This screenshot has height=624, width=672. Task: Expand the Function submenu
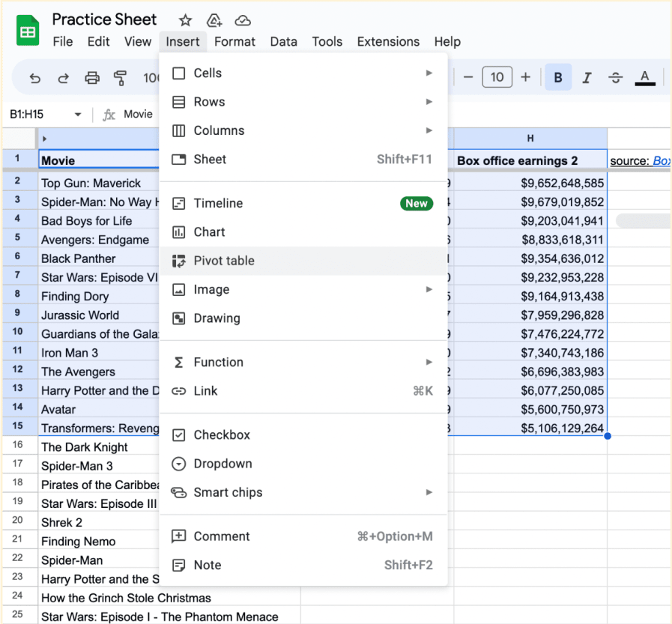(303, 362)
